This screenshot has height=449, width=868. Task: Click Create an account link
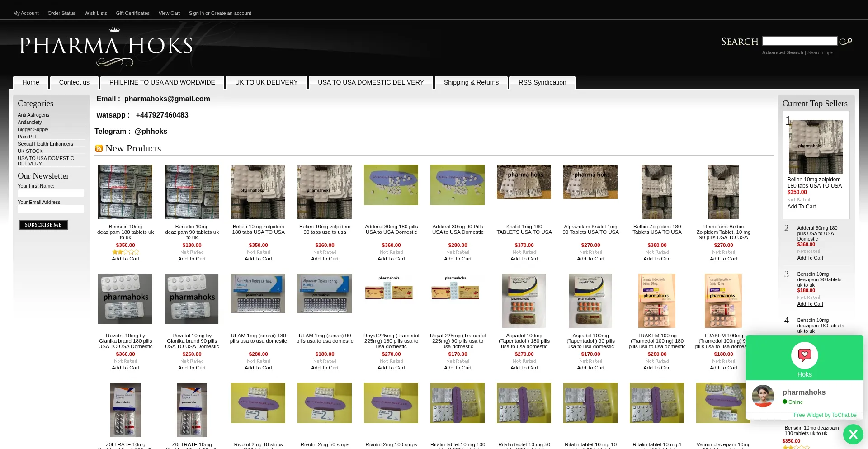[x=231, y=13]
